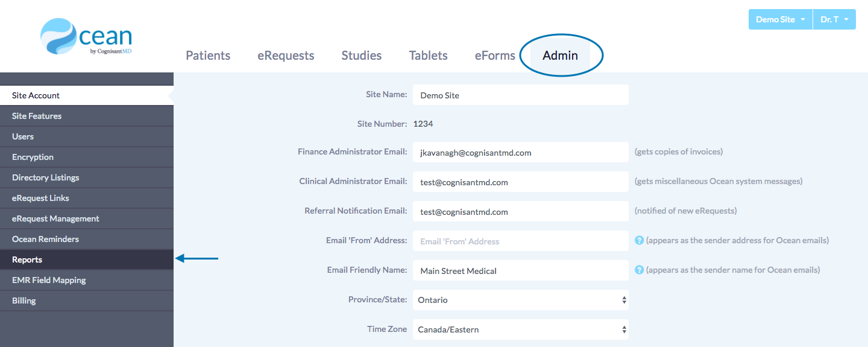Viewport: 868px width, 347px height.
Task: Switch to the Patients tab
Action: (208, 56)
